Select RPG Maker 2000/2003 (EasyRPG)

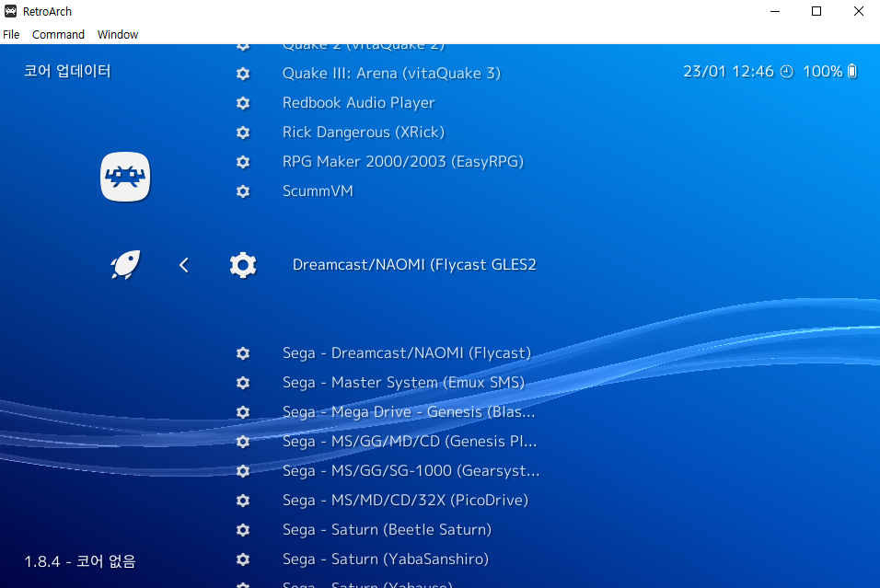tap(403, 162)
